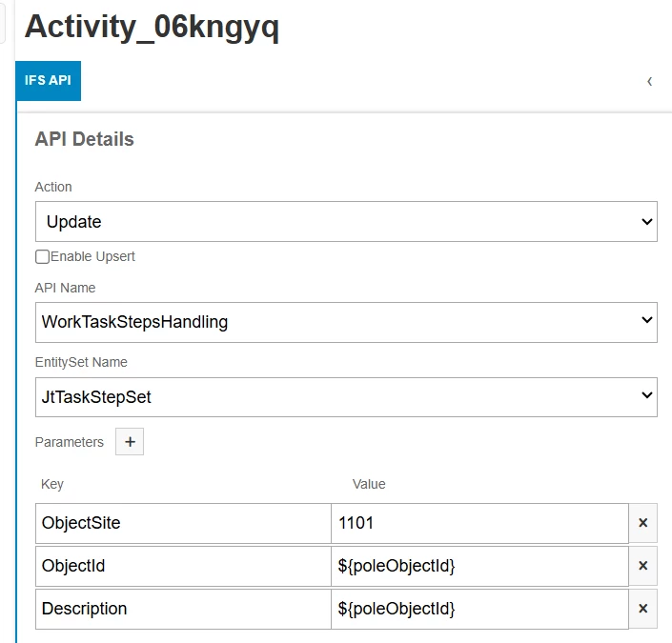The height and width of the screenshot is (643, 672).
Task: Edit the 1101 value field
Action: coord(480,523)
